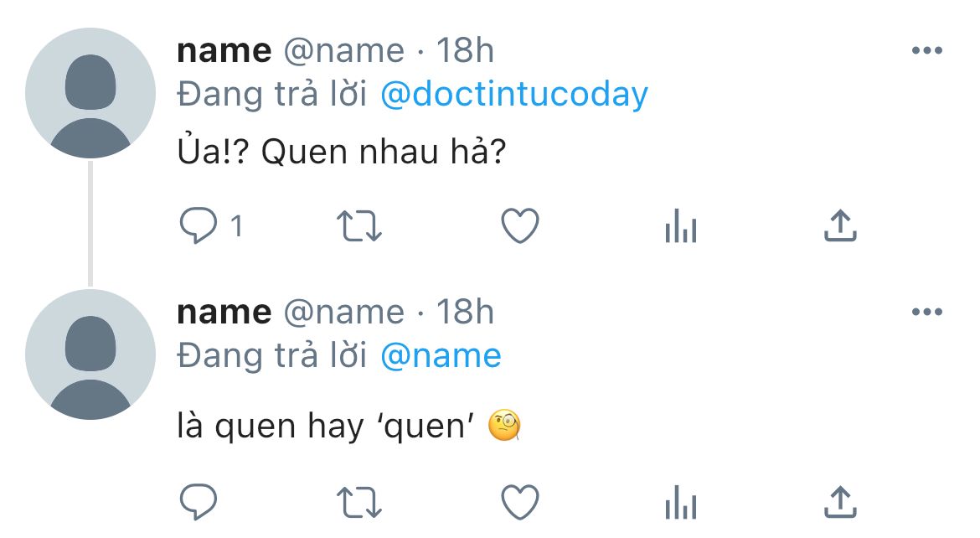Click the 18h timestamp of first tweet
980x538 pixels.
[x=466, y=51]
